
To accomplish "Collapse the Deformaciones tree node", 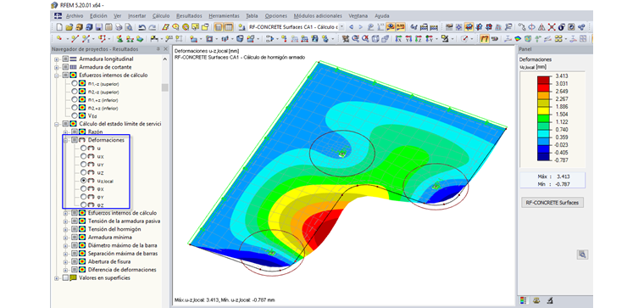I will (x=66, y=140).
